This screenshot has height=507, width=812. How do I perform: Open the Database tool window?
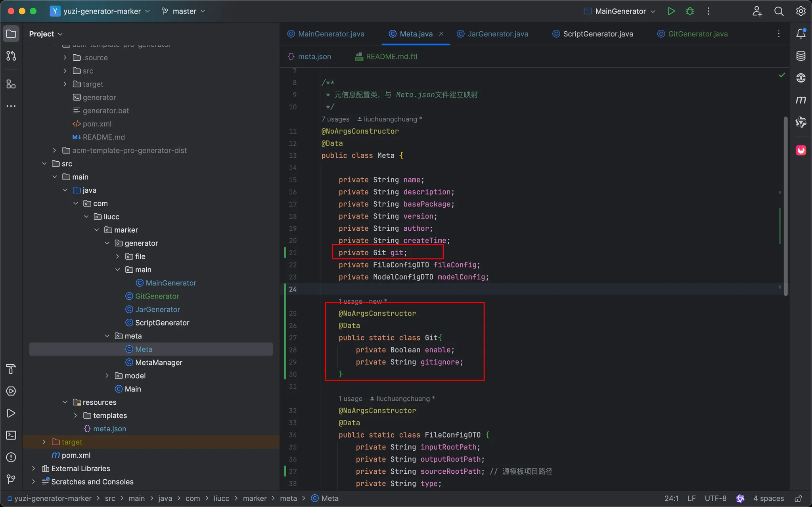tap(801, 56)
